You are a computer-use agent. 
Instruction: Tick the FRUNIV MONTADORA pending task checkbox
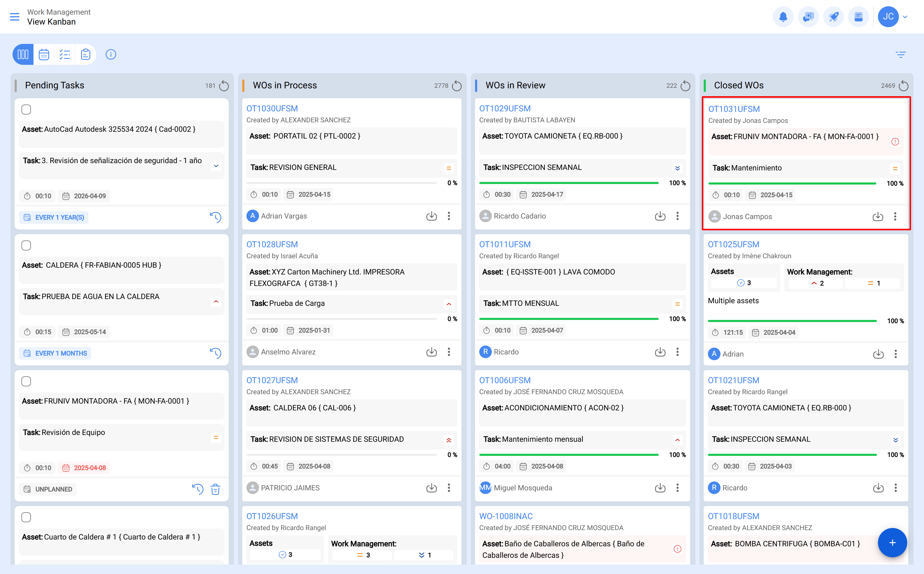click(x=26, y=381)
